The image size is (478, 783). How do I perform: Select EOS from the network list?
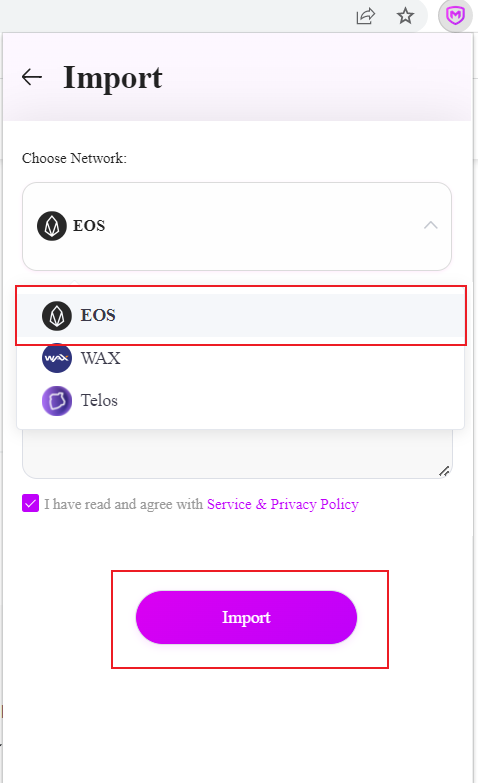pyautogui.click(x=241, y=316)
